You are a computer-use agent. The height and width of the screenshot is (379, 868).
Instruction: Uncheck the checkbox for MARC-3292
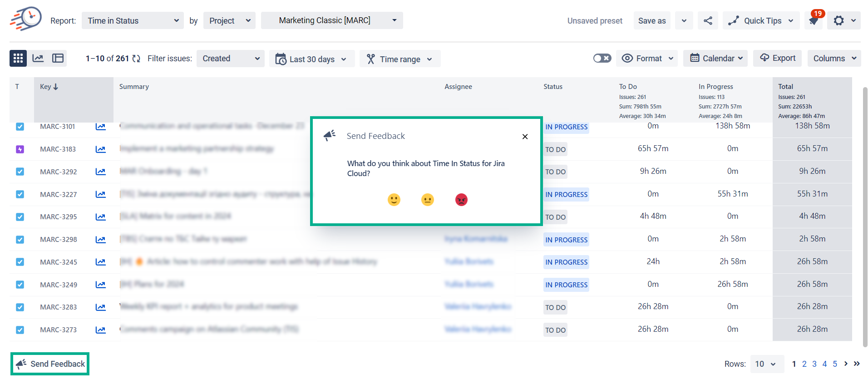click(x=20, y=172)
